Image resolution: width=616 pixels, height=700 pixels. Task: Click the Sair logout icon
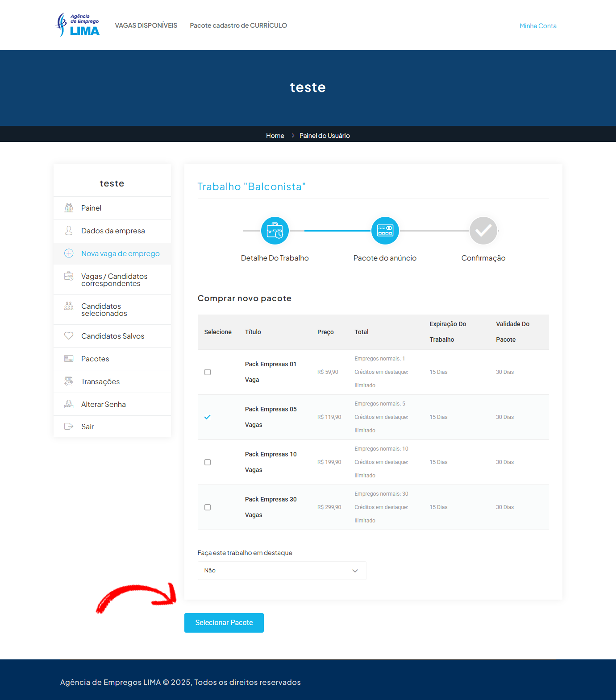pyautogui.click(x=69, y=427)
